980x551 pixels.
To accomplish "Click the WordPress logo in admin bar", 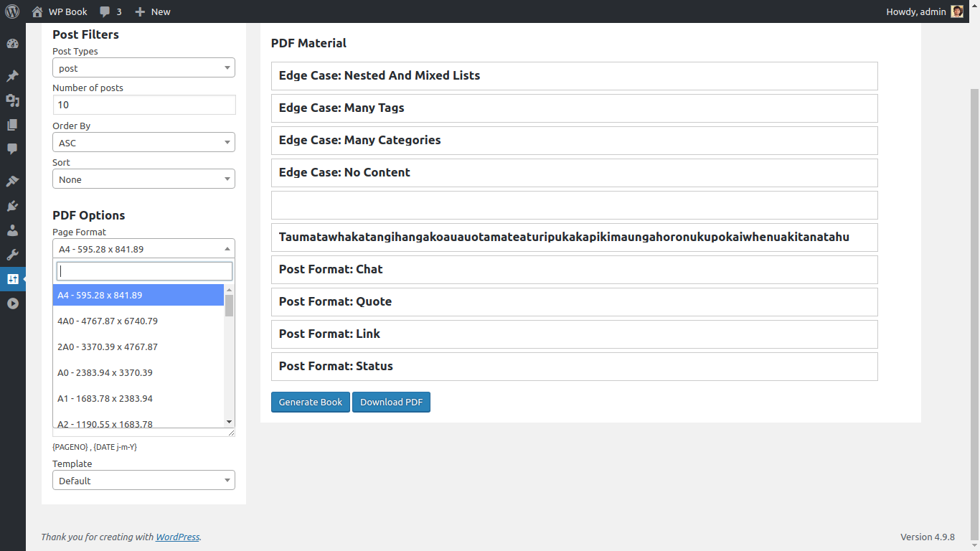I will coord(12,11).
